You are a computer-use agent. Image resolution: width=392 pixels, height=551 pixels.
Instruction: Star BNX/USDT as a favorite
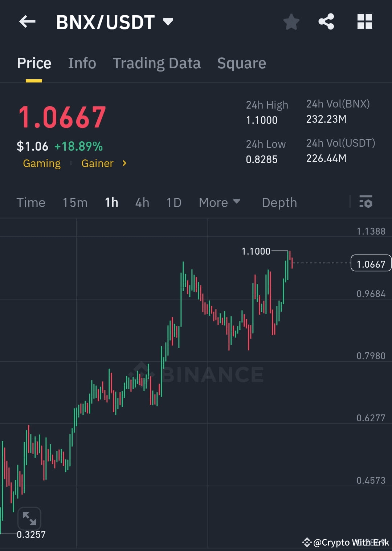291,22
